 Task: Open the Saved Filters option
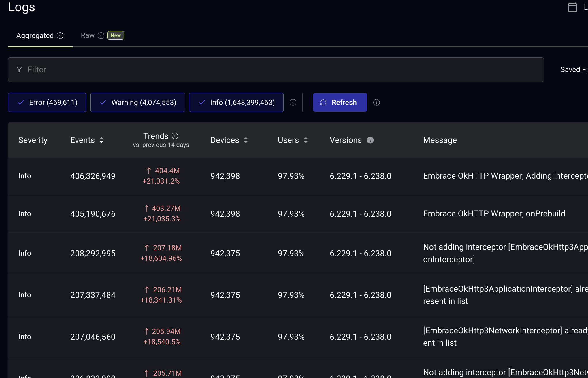point(574,69)
